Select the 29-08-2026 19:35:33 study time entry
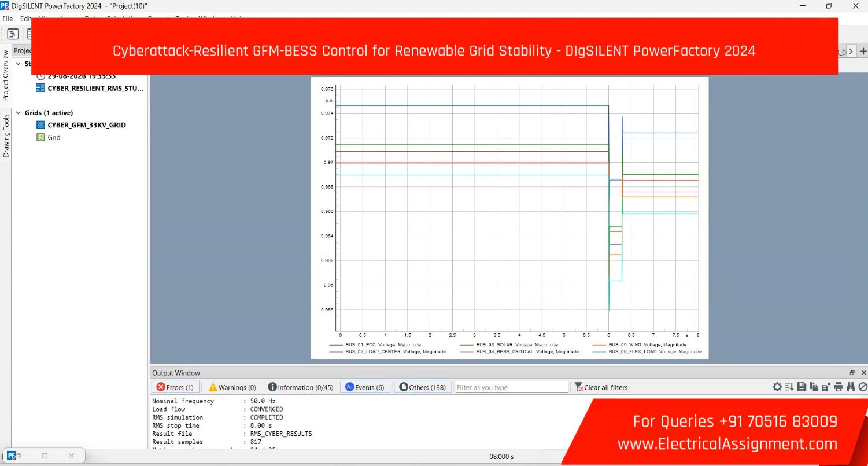This screenshot has width=868, height=466. (82, 76)
